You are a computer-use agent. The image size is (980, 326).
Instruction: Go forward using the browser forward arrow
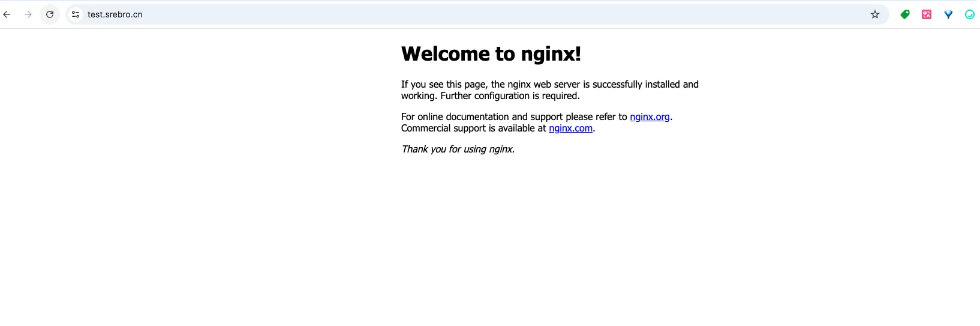point(28,14)
